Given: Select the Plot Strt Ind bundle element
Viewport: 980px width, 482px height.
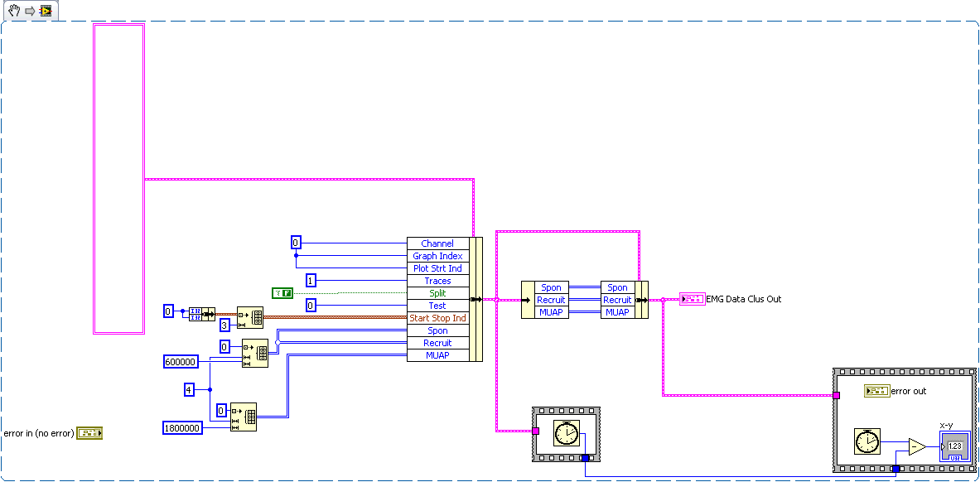Looking at the screenshot, I should pos(437,268).
